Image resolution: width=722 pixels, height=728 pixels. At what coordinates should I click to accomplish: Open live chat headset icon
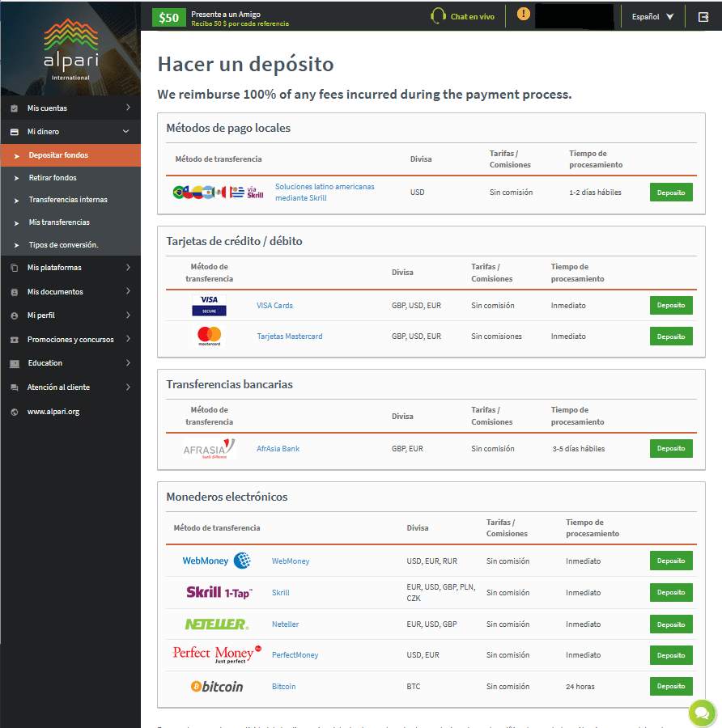438,16
